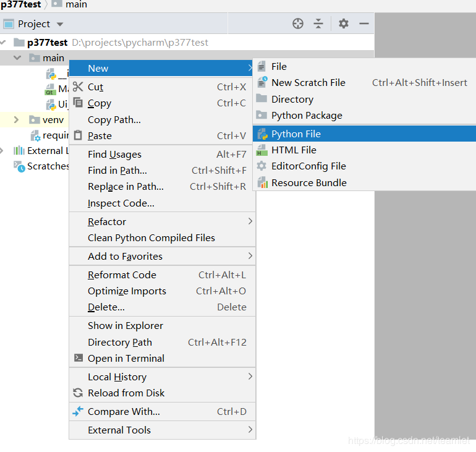Click the Copy icon in the context menu
This screenshot has width=476, height=452.
coord(78,103)
